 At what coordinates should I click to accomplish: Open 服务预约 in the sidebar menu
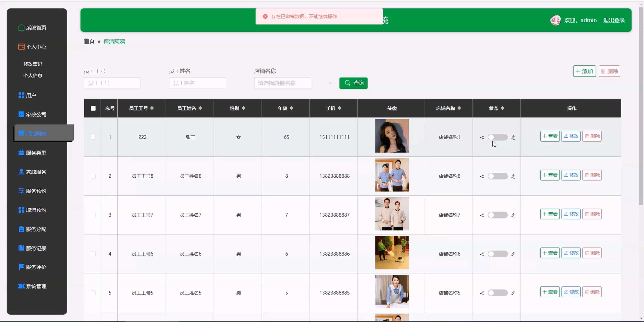tap(36, 191)
